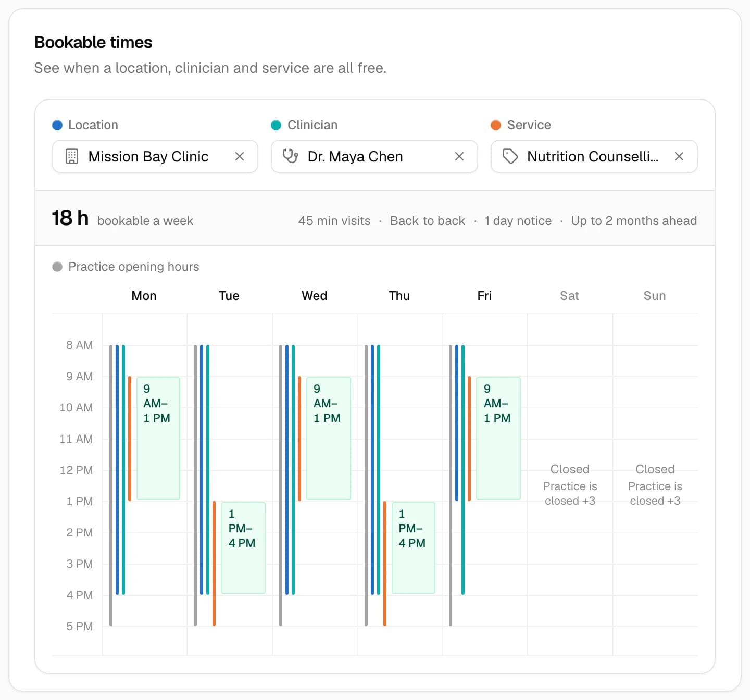Click the blue location bar on Friday

(457, 423)
